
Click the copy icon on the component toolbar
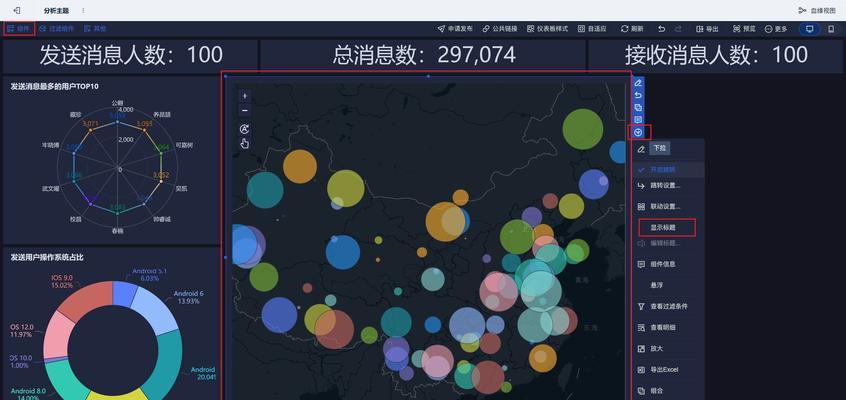(638, 107)
